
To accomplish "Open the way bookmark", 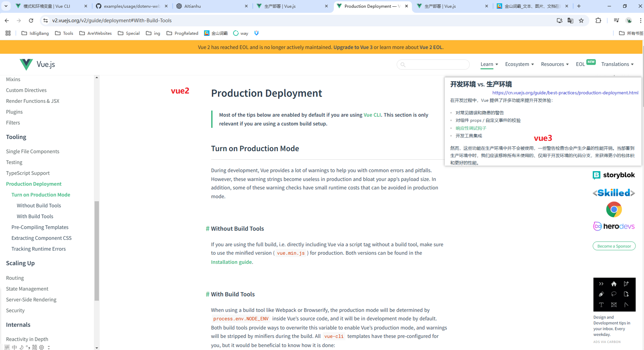I will tap(240, 33).
